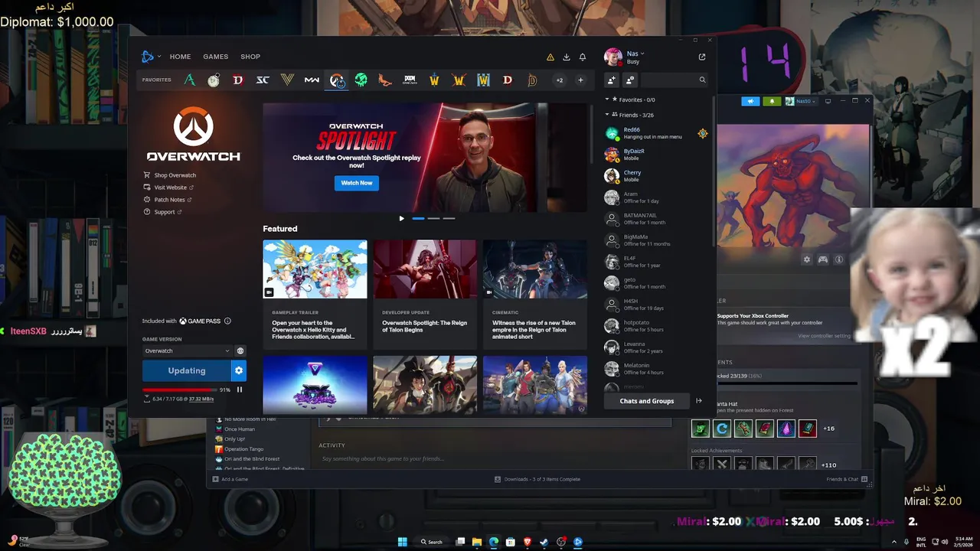Pause the Overwatch update download
This screenshot has width=980, height=551.
(x=240, y=390)
